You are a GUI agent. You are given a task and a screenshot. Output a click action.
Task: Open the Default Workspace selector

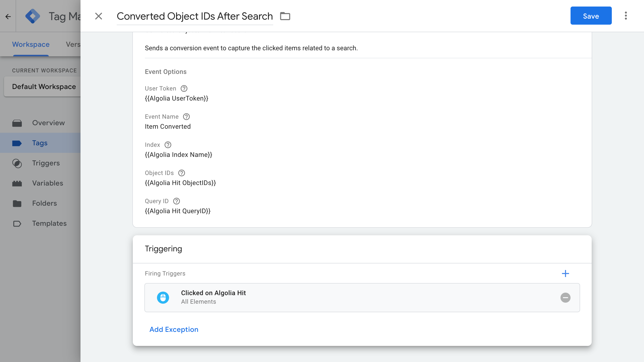tap(42, 86)
